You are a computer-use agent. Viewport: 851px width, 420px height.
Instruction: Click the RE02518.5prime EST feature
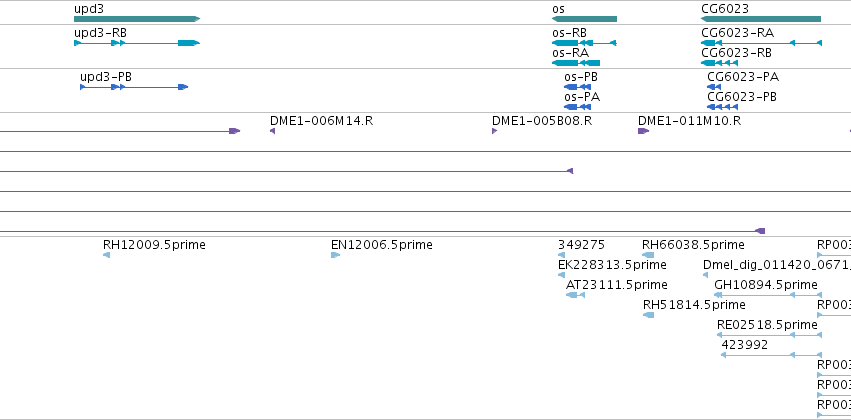pos(770,335)
